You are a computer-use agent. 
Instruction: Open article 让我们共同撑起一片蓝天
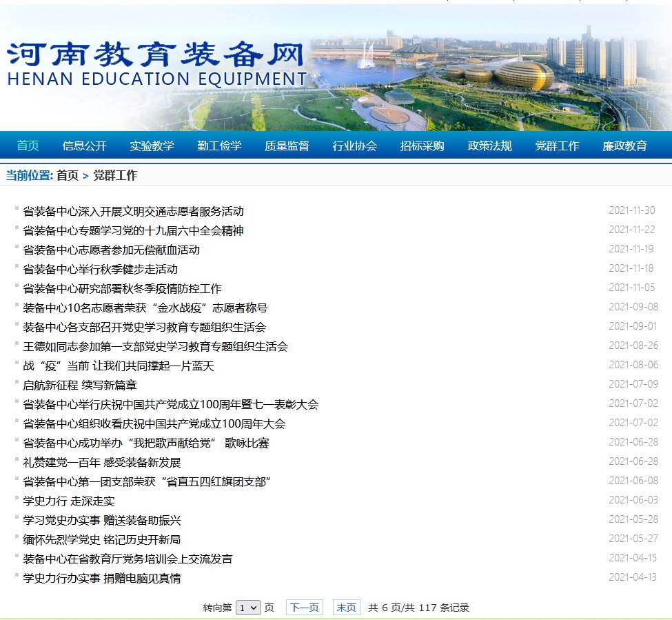pyautogui.click(x=119, y=366)
